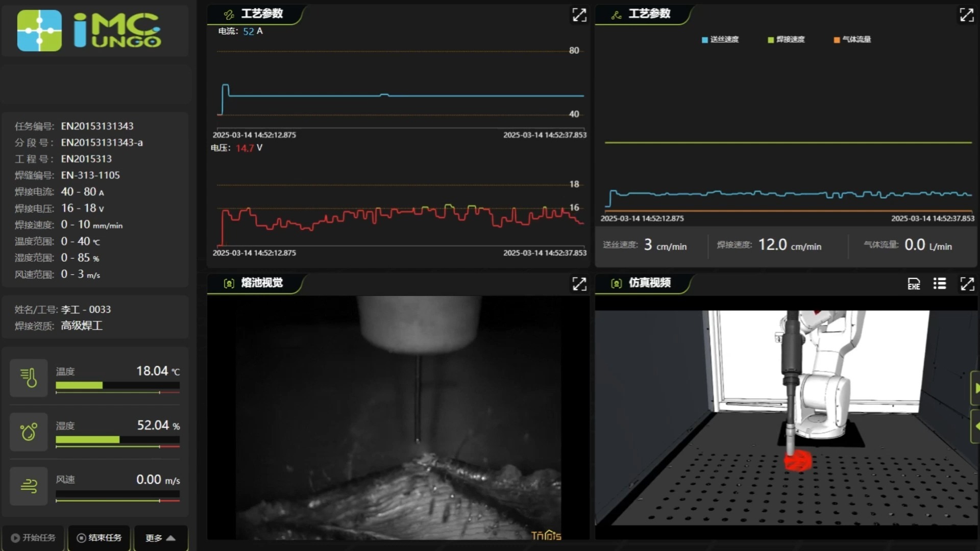Maximize the 仿真视频 simulation panel
980x551 pixels.
[x=966, y=284]
